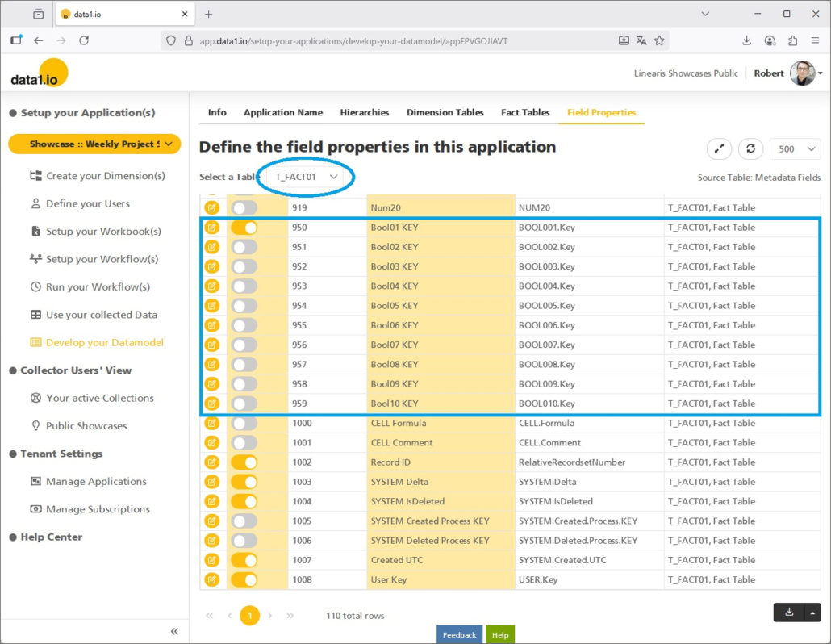Viewport: 831px width, 644px height.
Task: Click the browser translate page icon
Action: (x=641, y=40)
